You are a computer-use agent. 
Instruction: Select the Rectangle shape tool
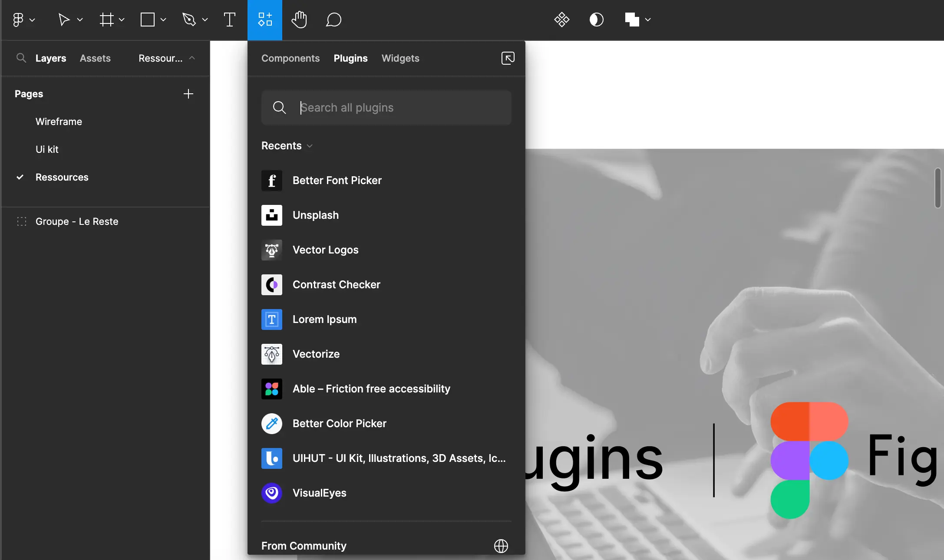point(148,20)
